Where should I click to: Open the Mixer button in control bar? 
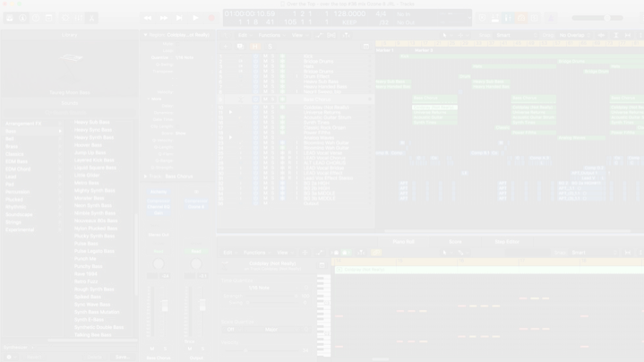point(79,18)
